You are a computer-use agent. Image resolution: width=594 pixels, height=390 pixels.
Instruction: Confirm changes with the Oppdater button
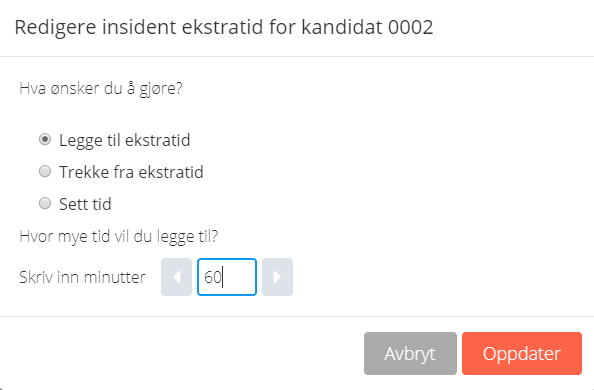tap(522, 354)
